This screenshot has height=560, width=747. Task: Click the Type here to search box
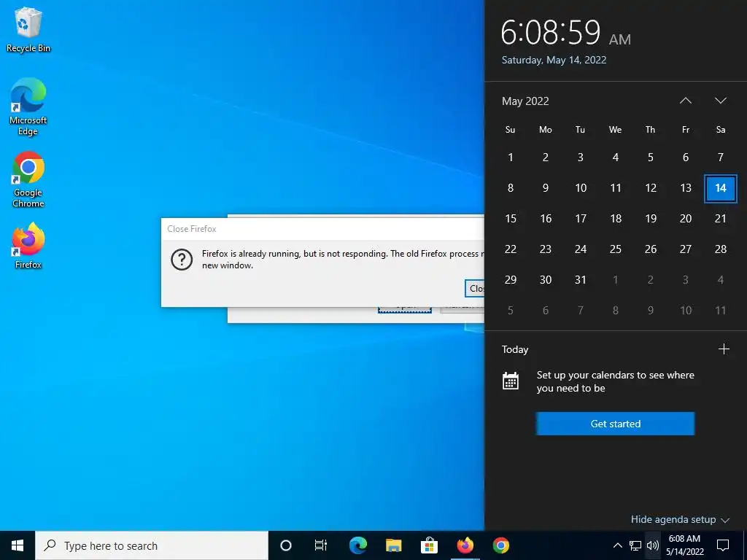point(152,545)
